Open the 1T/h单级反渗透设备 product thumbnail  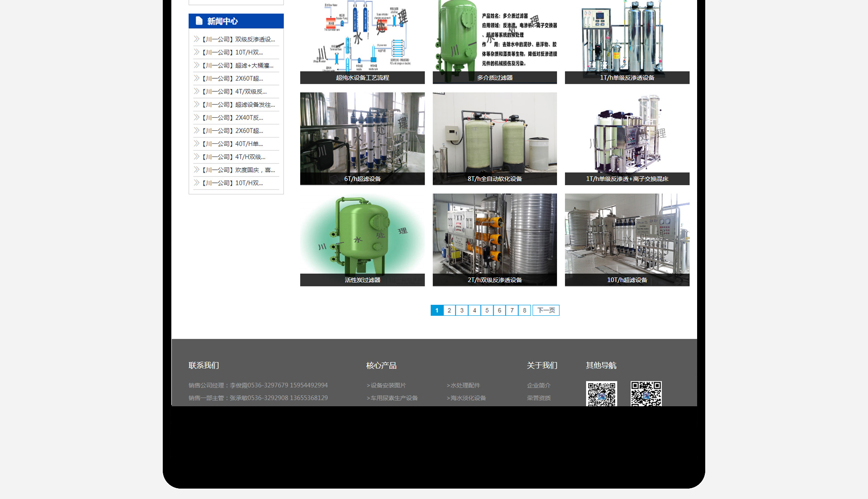[x=627, y=42]
